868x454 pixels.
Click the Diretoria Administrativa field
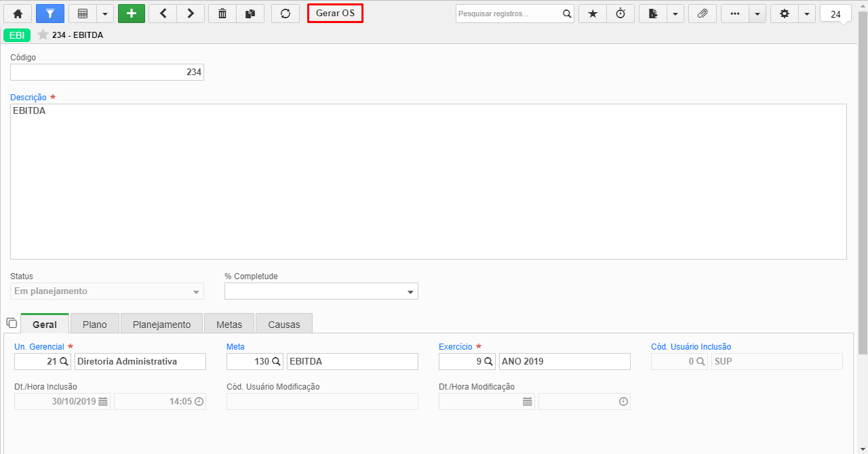click(x=140, y=362)
